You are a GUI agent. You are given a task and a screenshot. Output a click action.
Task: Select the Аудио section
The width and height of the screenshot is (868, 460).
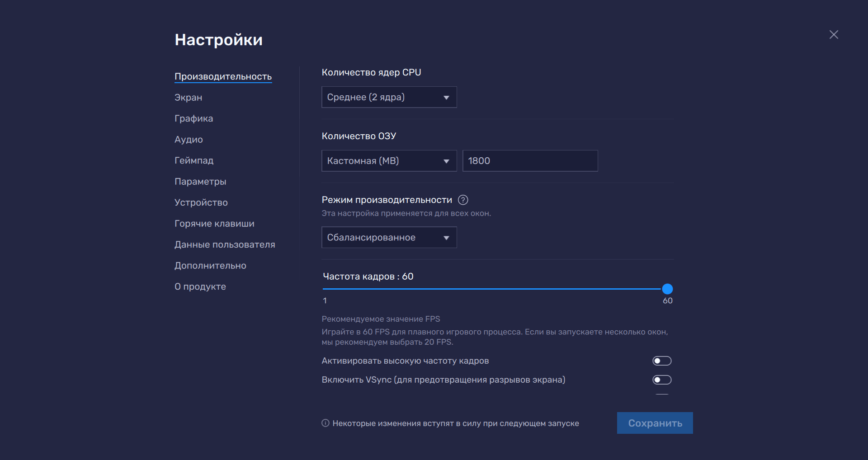tap(189, 140)
